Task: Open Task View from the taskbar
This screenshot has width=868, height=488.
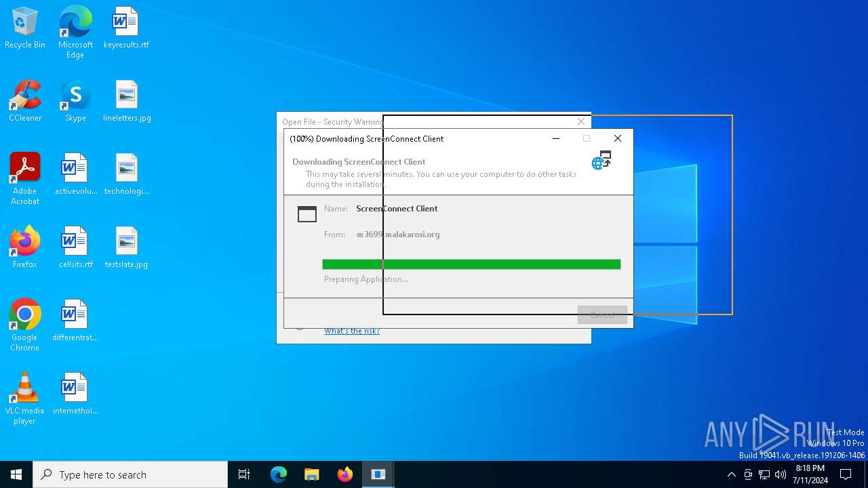Action: point(244,474)
